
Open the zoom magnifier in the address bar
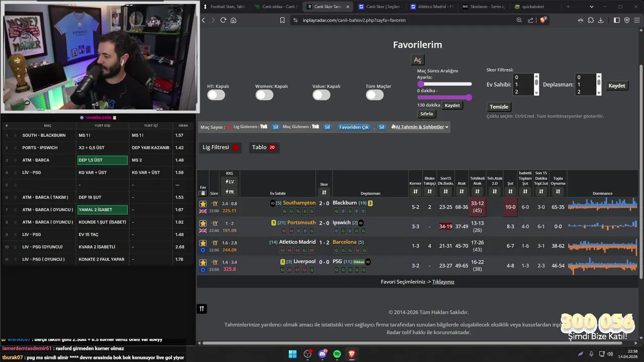tap(519, 20)
